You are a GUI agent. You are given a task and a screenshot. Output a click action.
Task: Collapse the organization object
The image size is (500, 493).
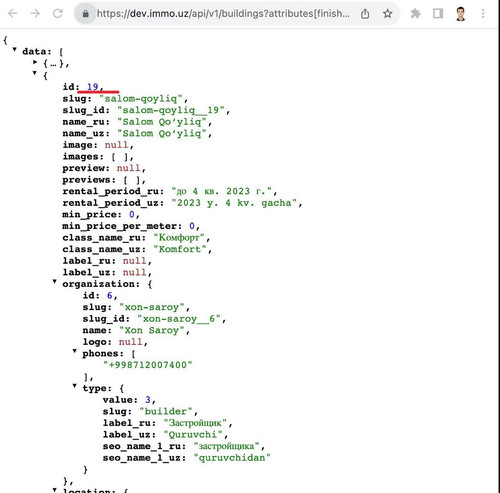[55, 282]
